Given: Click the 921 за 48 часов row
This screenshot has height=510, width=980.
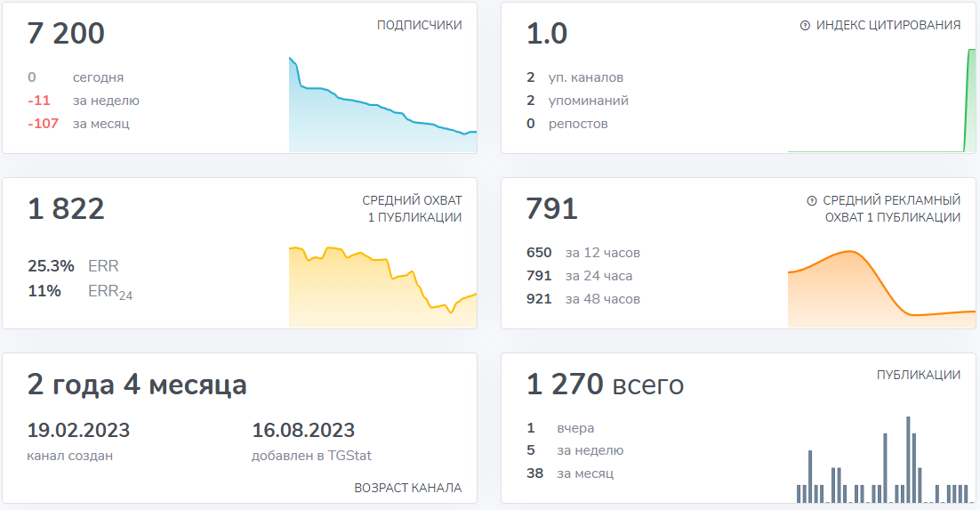Looking at the screenshot, I should tap(583, 299).
